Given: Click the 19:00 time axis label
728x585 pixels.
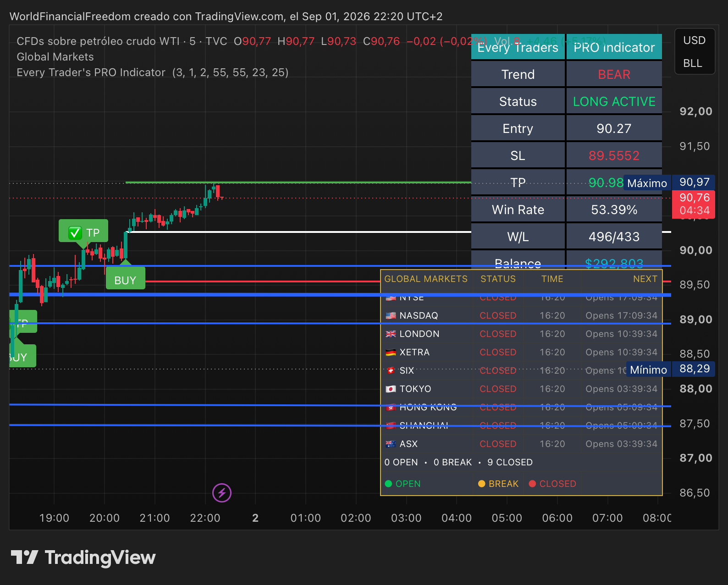Looking at the screenshot, I should pos(54,518).
